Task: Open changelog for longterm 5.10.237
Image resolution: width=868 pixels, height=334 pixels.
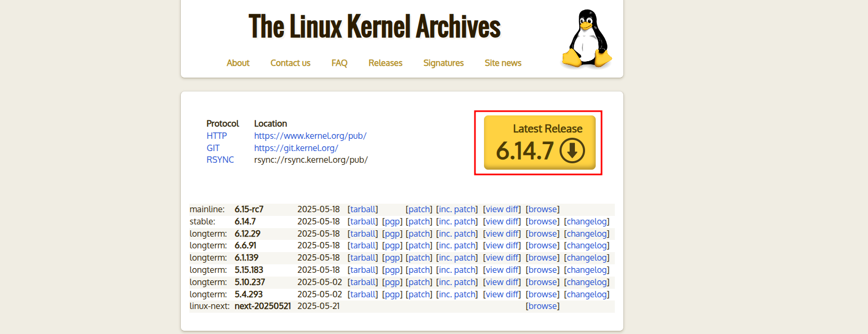Action: click(587, 282)
